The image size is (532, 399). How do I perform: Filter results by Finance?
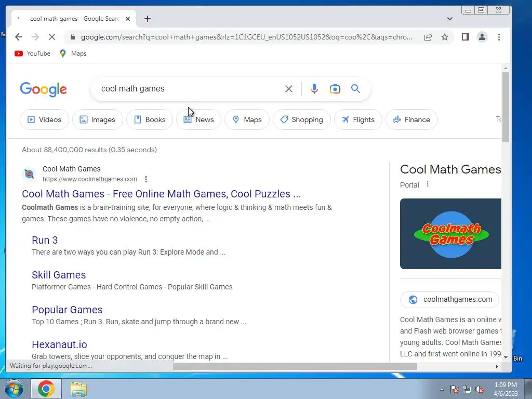411,119
